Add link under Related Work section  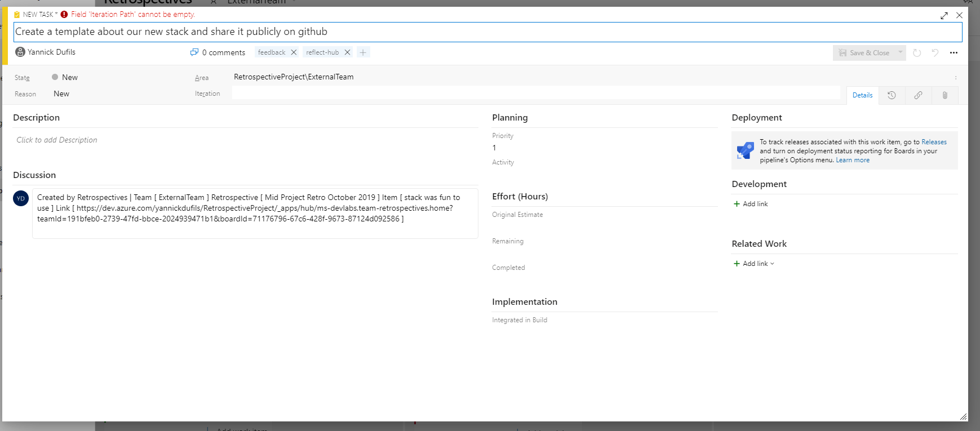[754, 264]
